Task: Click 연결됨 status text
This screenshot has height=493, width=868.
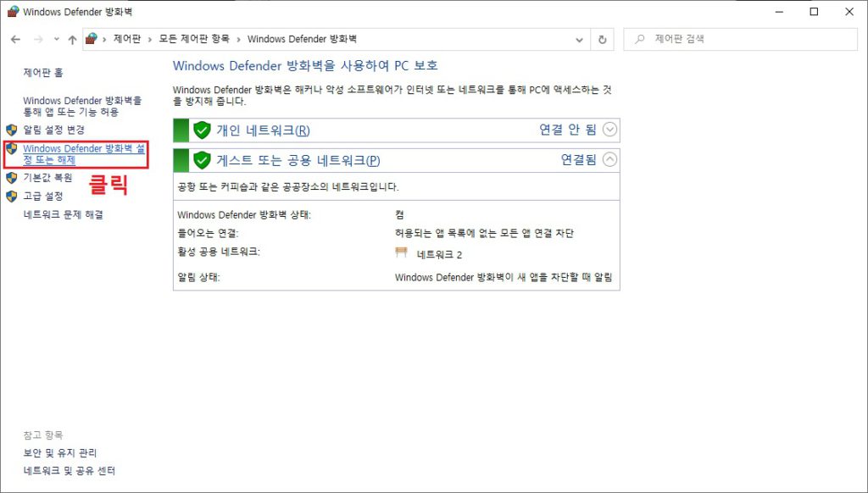Action: click(578, 159)
